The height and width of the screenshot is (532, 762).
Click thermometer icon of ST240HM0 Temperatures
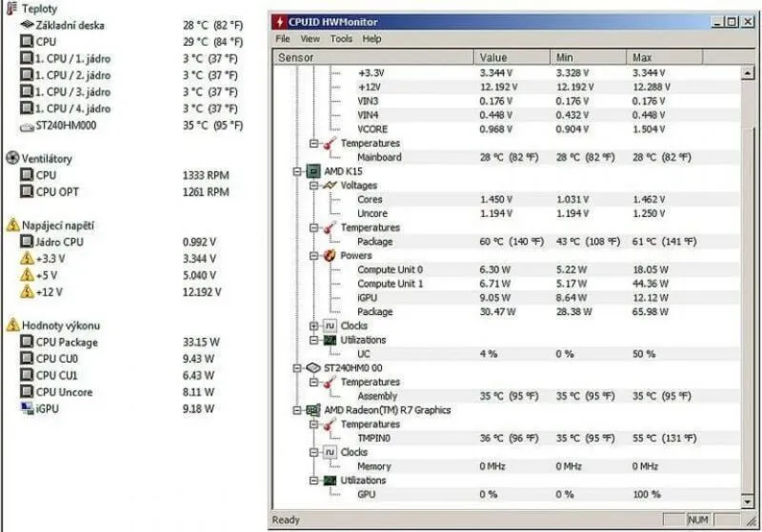point(330,382)
